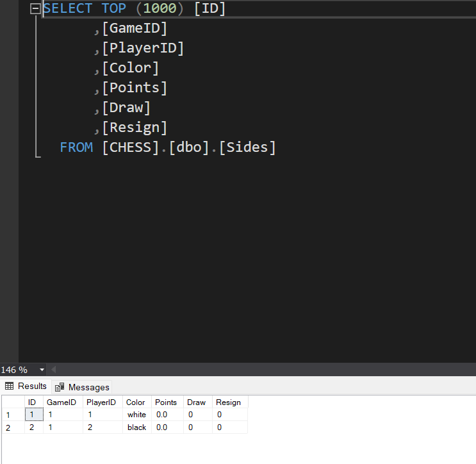The image size is (476, 464).
Task: Collapse the SELECT query outline block
Action: (35, 8)
